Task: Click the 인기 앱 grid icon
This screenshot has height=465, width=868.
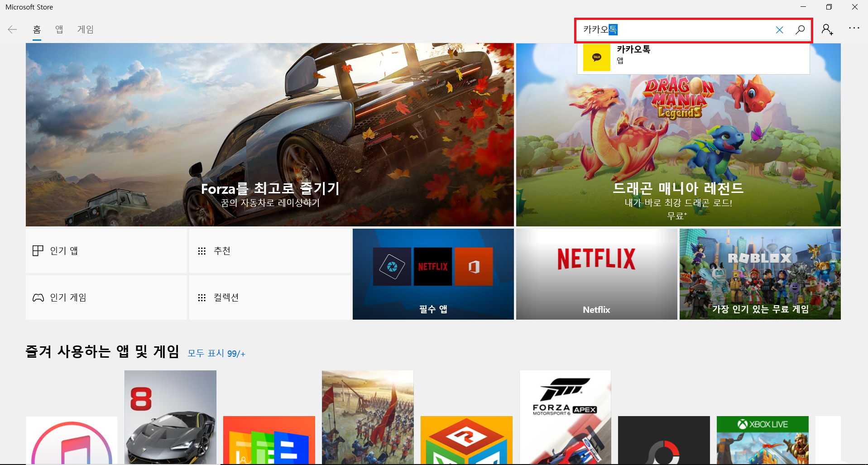Action: 38,251
